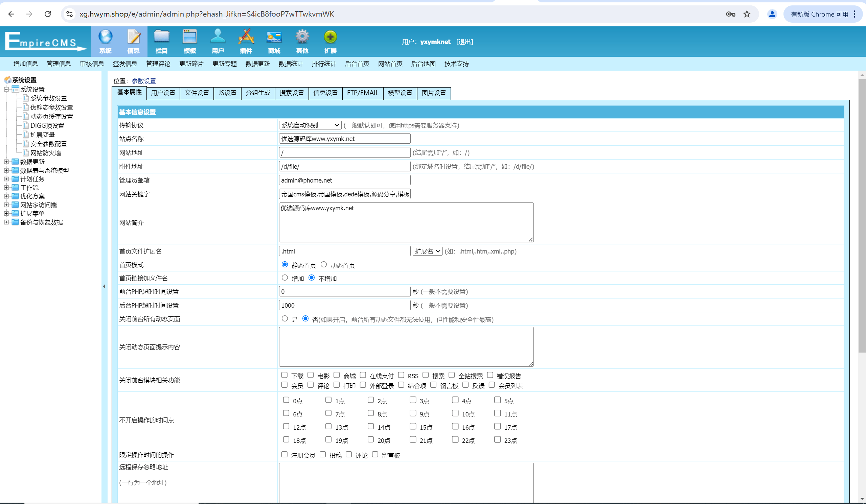Check the 0点 time checkbox

click(286, 400)
